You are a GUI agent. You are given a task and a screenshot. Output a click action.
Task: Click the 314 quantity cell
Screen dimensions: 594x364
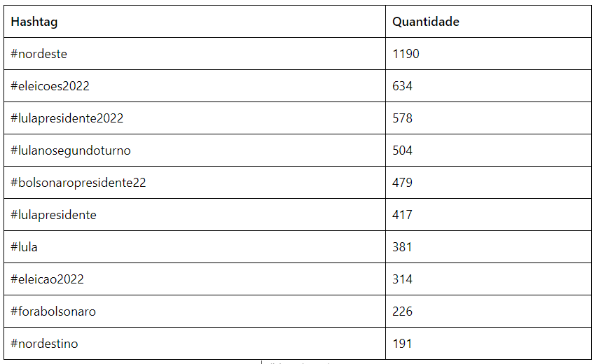point(403,279)
